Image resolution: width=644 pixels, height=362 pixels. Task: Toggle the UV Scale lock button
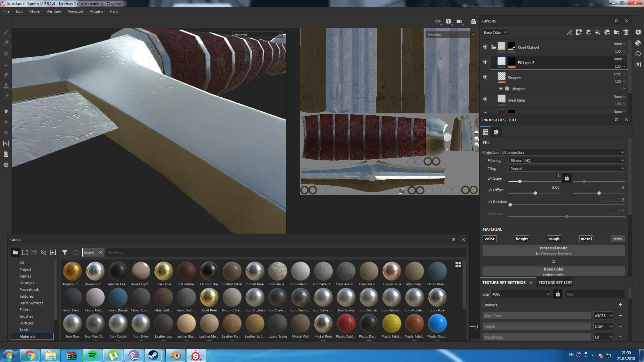(567, 178)
